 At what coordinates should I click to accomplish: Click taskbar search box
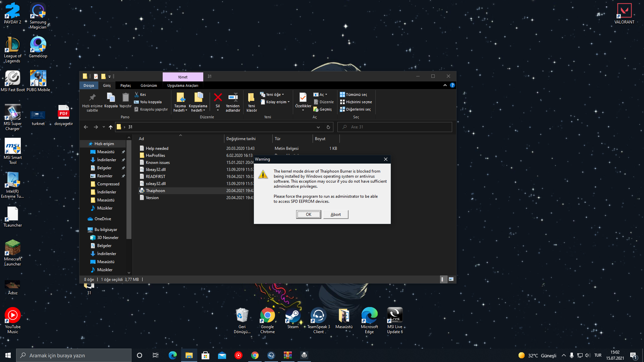(74, 355)
